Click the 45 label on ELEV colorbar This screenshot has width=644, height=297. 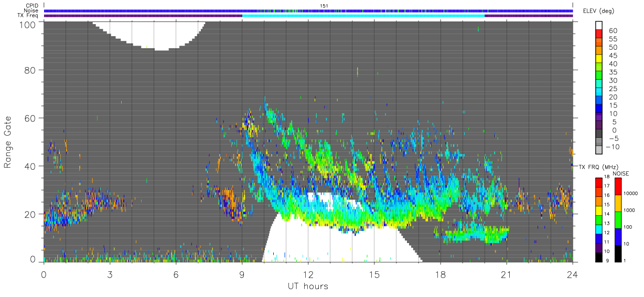(x=612, y=56)
